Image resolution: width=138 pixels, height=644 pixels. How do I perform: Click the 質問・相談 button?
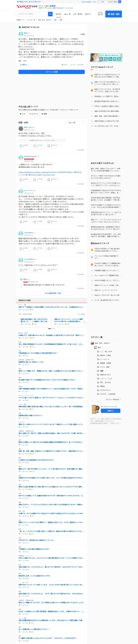tap(113, 14)
